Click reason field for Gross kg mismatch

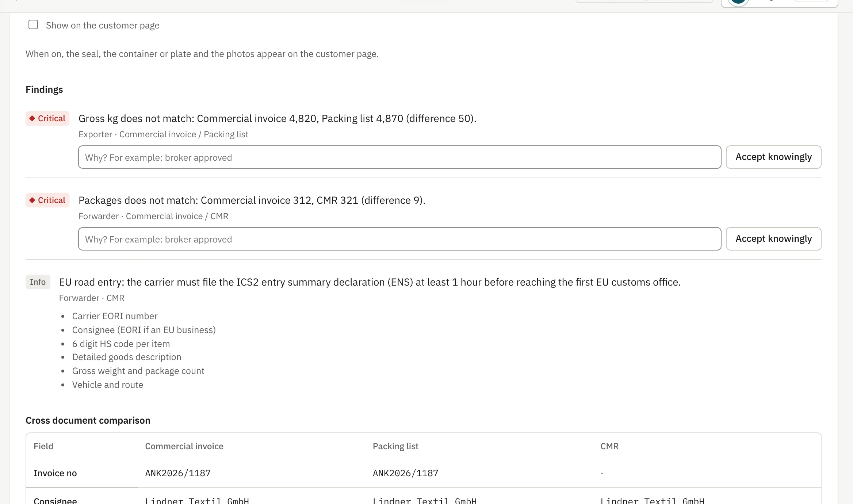399,157
